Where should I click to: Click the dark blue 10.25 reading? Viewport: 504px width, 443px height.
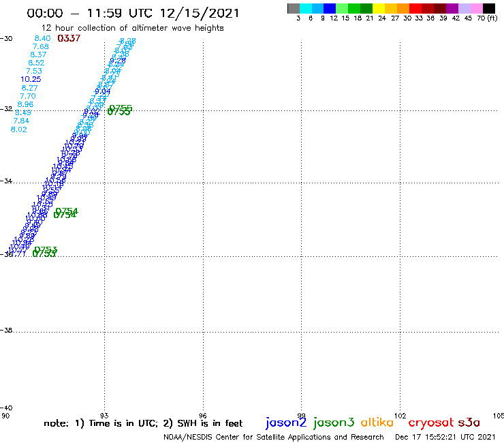tap(31, 79)
